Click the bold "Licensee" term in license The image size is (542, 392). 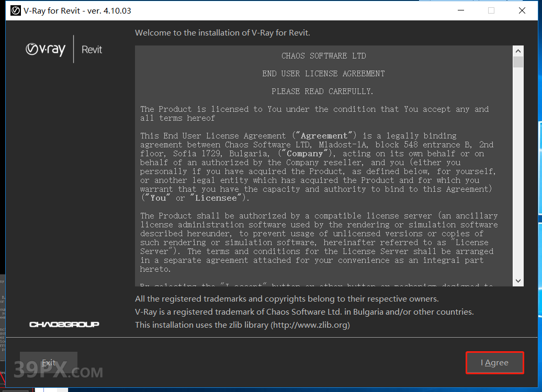pos(216,198)
